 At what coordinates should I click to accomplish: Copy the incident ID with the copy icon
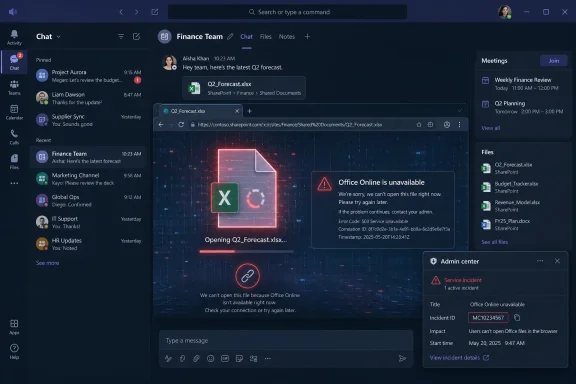click(517, 317)
